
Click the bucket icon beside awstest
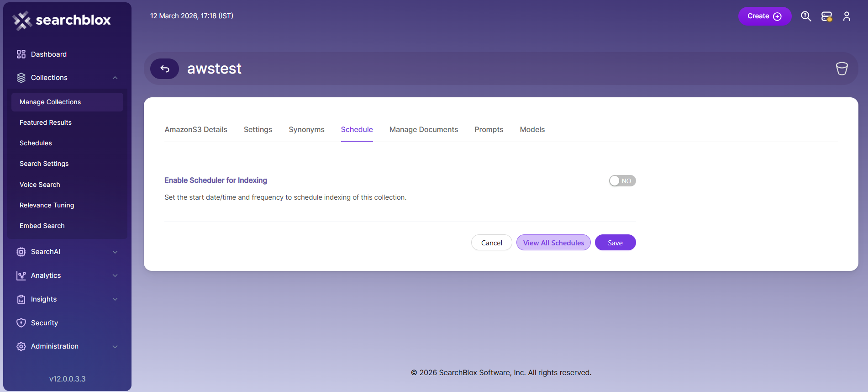click(x=842, y=69)
